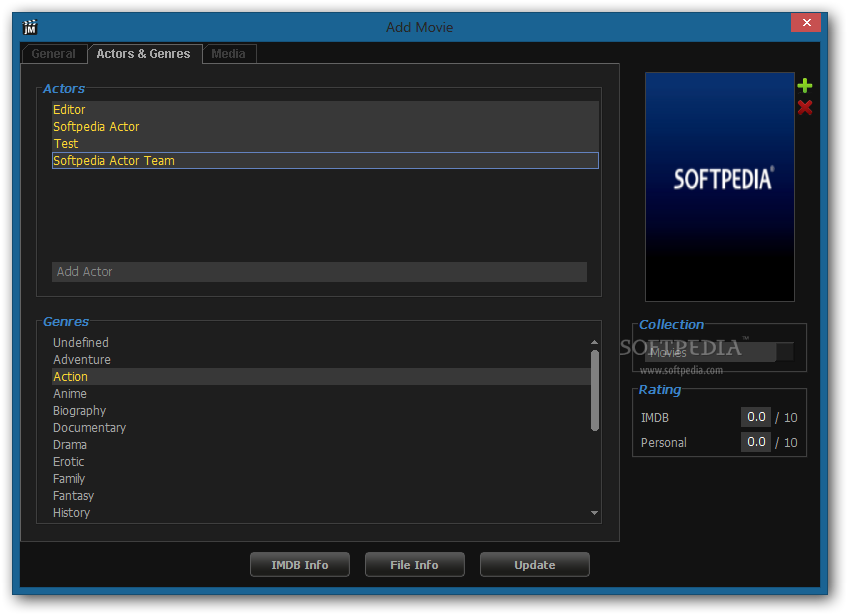Click the Update button
This screenshot has height=615, width=848.
[534, 565]
